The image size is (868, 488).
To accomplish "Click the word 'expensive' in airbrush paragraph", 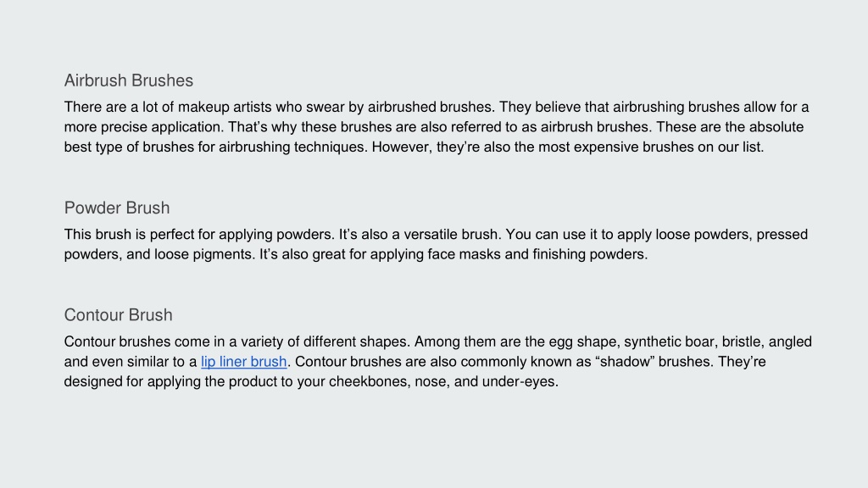I will [606, 147].
